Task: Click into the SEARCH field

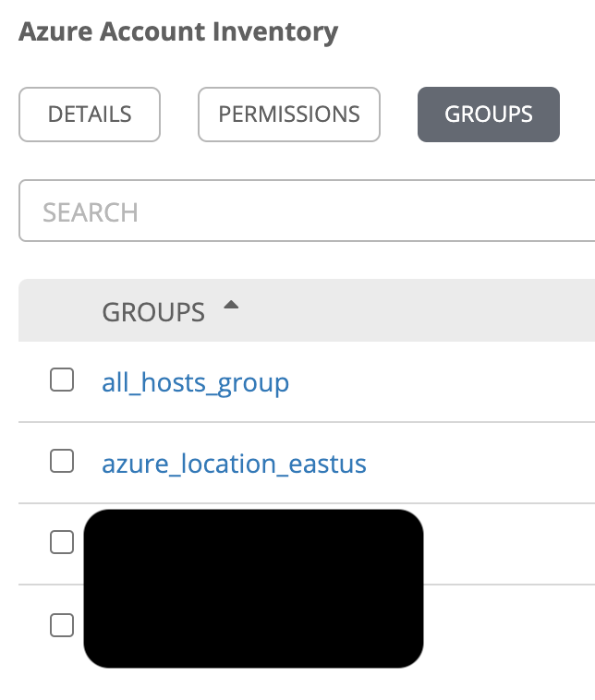Action: (305, 211)
